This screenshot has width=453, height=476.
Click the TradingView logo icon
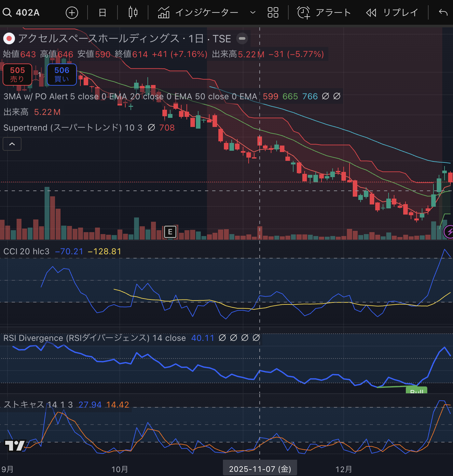(x=15, y=445)
